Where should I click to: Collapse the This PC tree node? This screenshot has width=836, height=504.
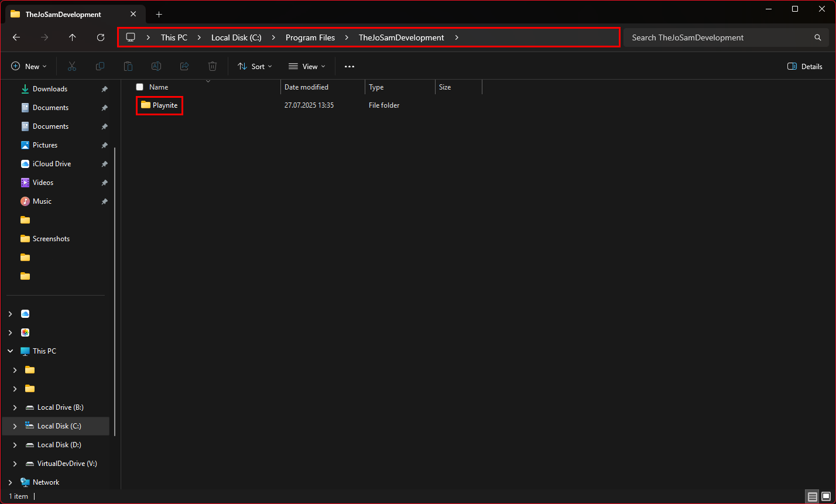[9, 351]
